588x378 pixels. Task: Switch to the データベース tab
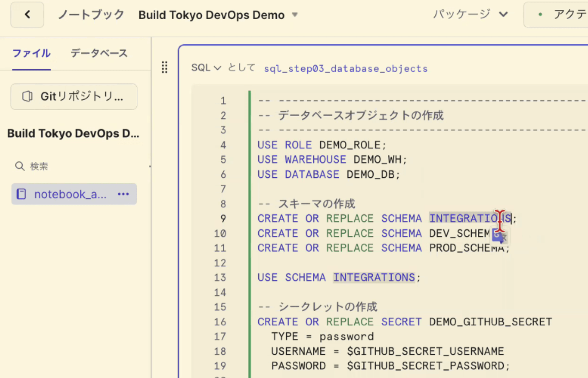[99, 53]
